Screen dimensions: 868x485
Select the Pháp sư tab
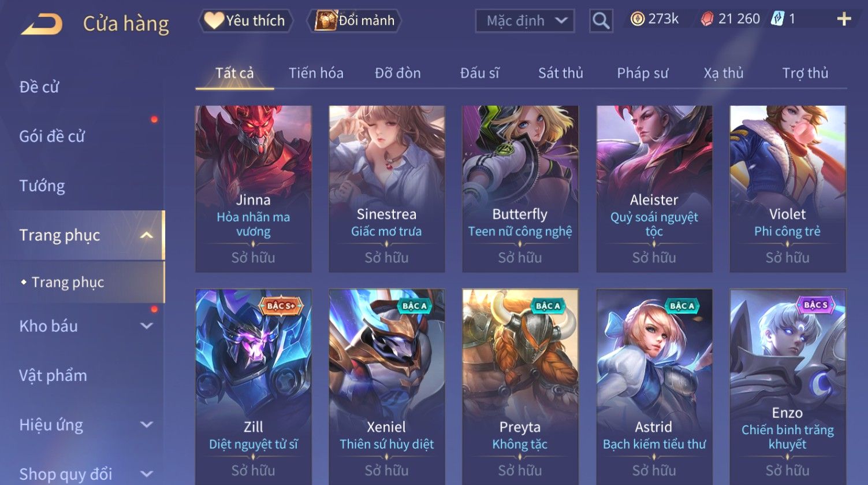click(642, 73)
